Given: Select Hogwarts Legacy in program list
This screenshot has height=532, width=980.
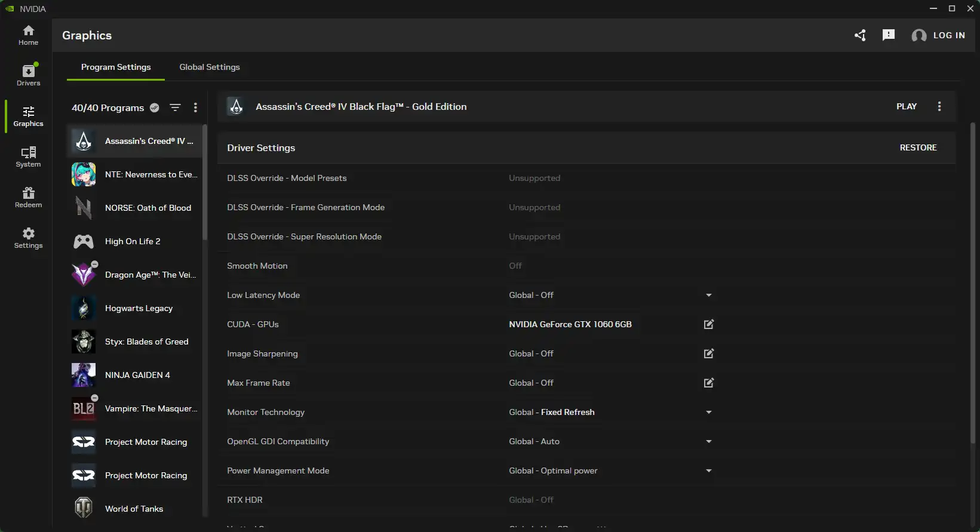Looking at the screenshot, I should [134, 308].
